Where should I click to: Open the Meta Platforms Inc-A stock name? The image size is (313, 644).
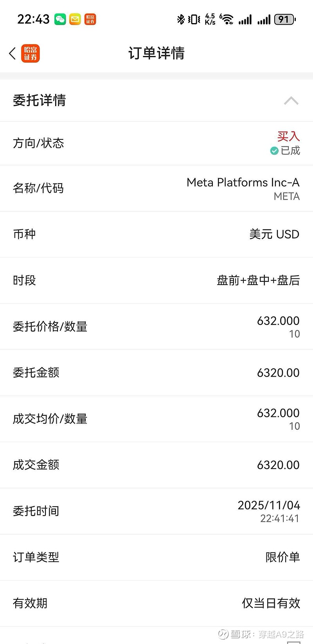click(243, 182)
